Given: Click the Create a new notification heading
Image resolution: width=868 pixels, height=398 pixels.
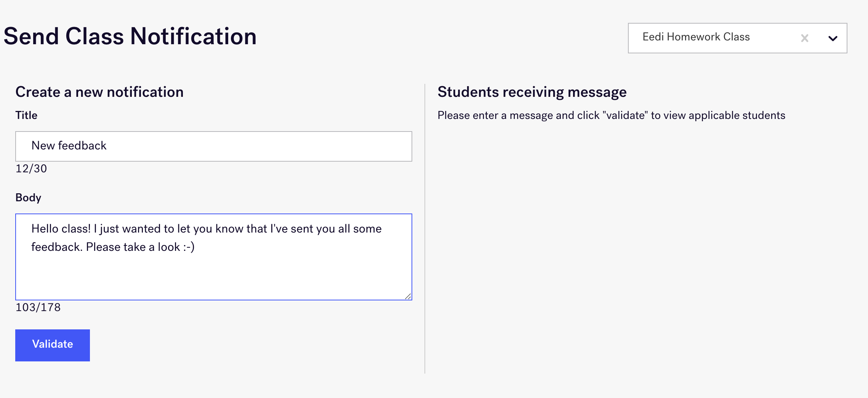Looking at the screenshot, I should (x=99, y=92).
